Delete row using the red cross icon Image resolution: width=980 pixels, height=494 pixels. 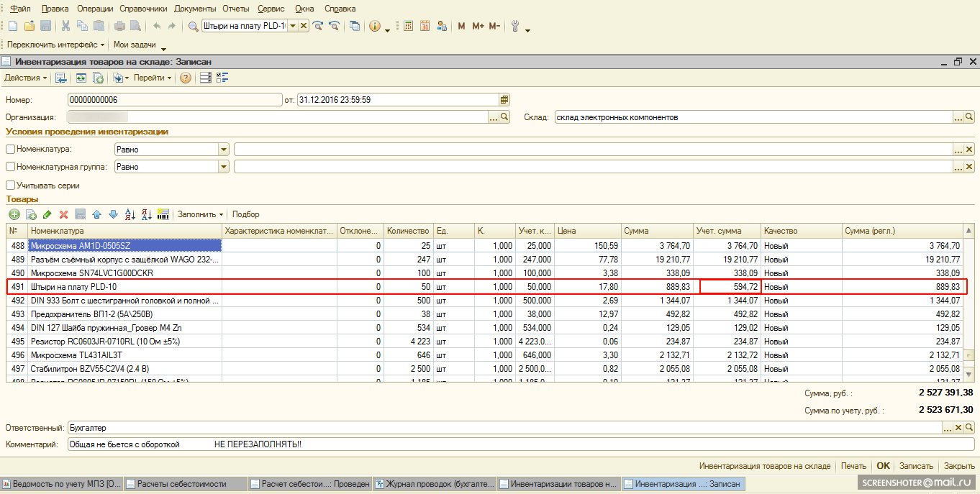[x=63, y=214]
